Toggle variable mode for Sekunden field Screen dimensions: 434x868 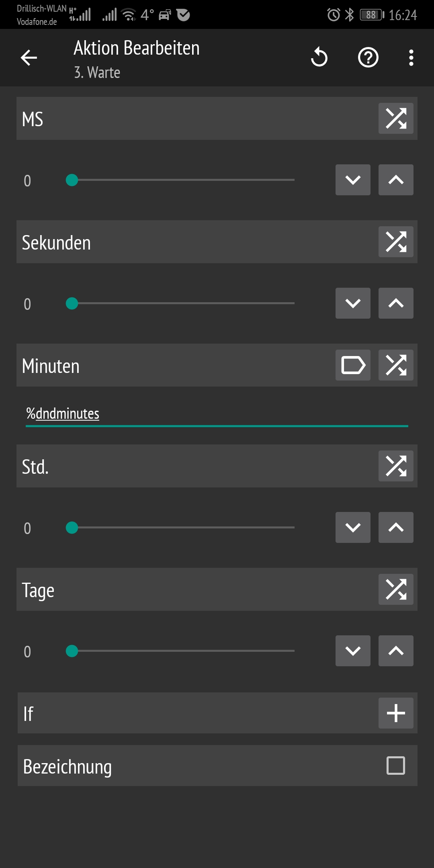click(396, 242)
